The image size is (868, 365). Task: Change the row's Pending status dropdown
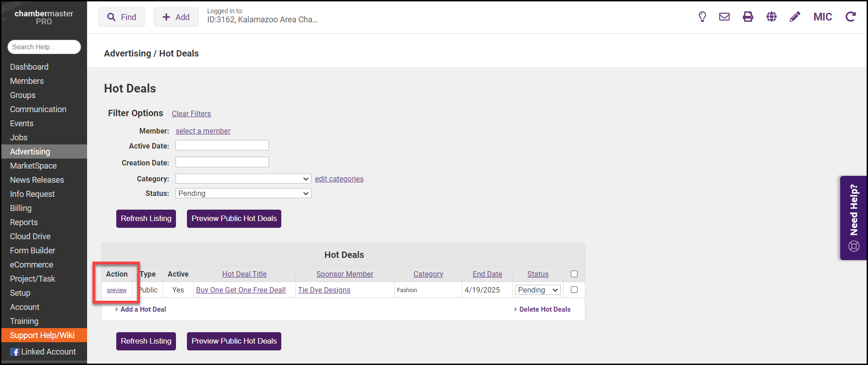coord(537,290)
